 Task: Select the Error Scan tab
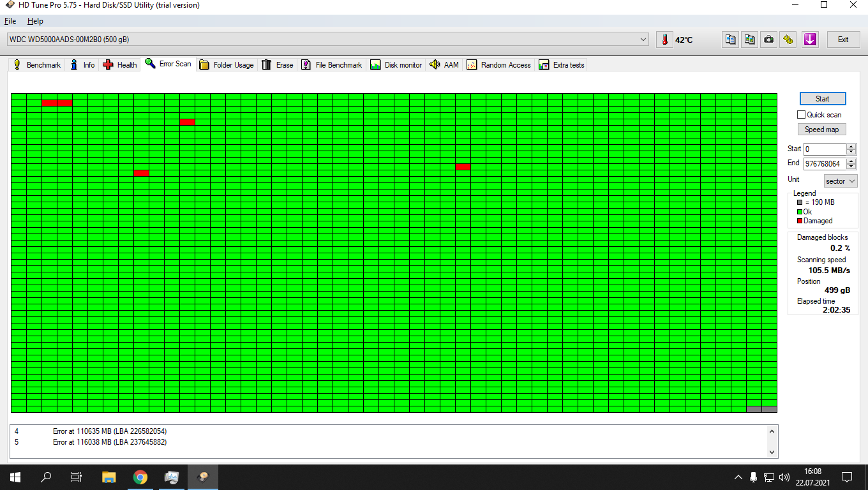pyautogui.click(x=168, y=64)
